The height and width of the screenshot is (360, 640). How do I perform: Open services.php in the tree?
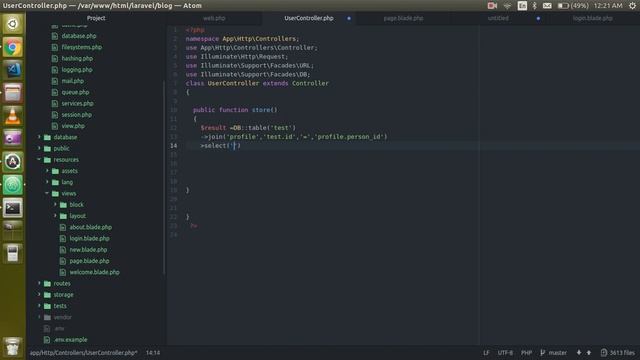pyautogui.click(x=78, y=104)
